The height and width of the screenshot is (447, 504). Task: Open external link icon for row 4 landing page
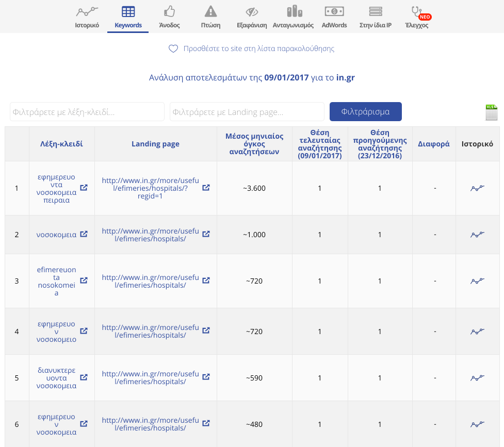pyautogui.click(x=206, y=330)
